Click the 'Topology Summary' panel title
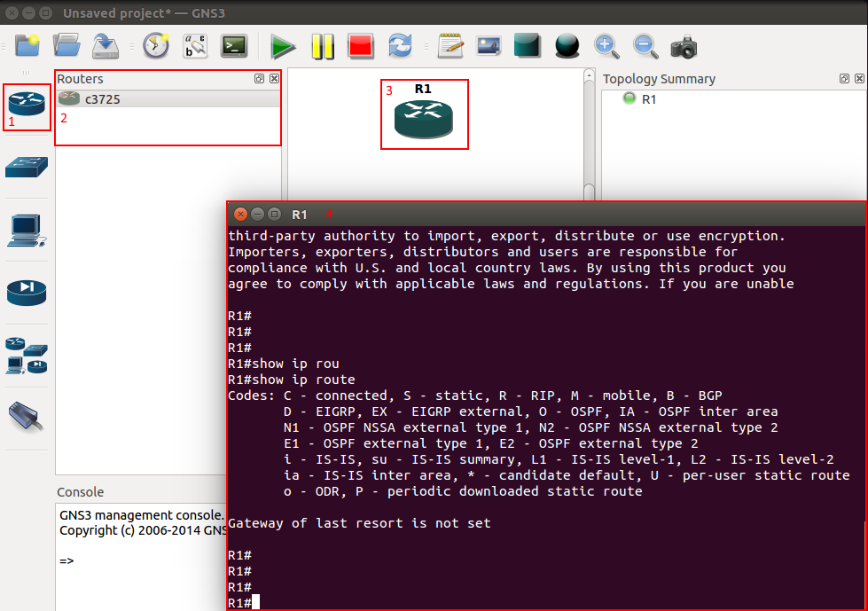868x611 pixels. tap(659, 79)
